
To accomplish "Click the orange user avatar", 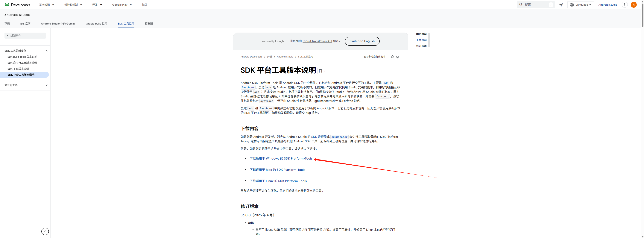I will coord(634,5).
